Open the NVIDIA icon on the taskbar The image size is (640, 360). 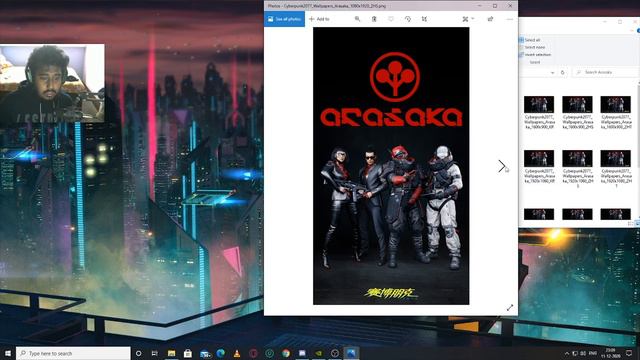(318, 353)
